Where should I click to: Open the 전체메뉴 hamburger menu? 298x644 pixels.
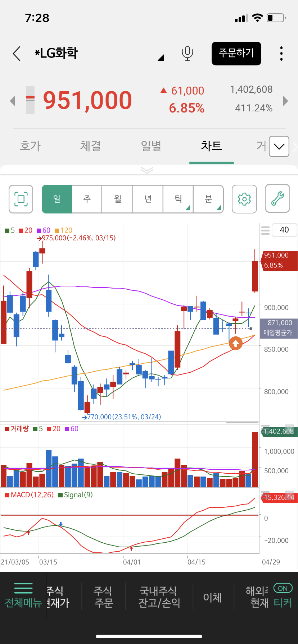[23, 596]
